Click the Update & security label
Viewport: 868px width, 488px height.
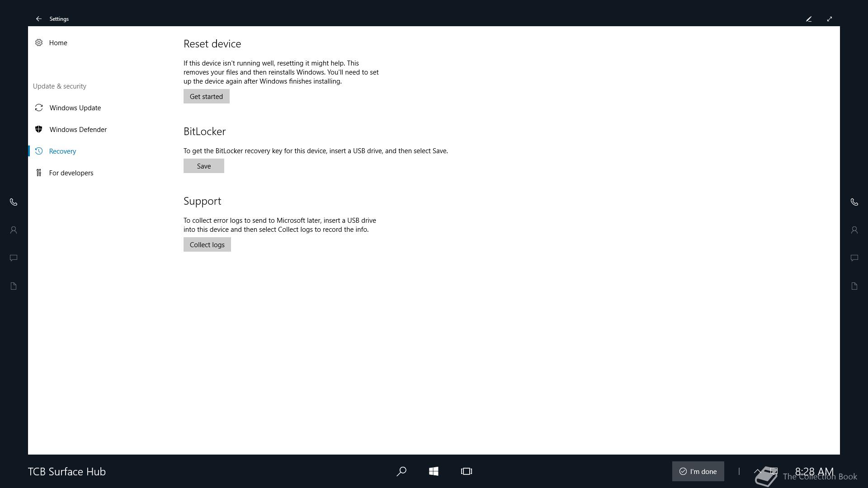60,86
